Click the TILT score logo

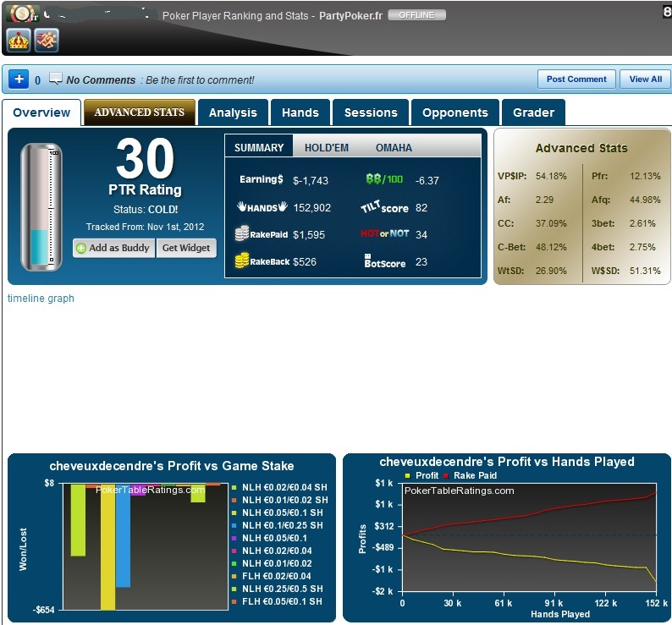coord(384,207)
